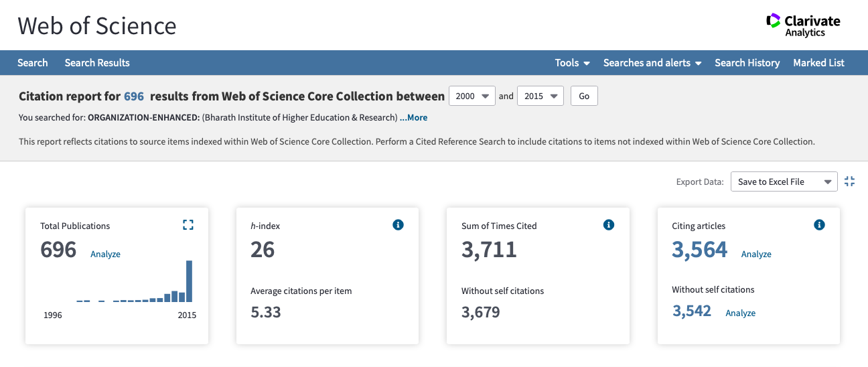Click the Citing articles info icon
The width and height of the screenshot is (868, 367).
818,225
